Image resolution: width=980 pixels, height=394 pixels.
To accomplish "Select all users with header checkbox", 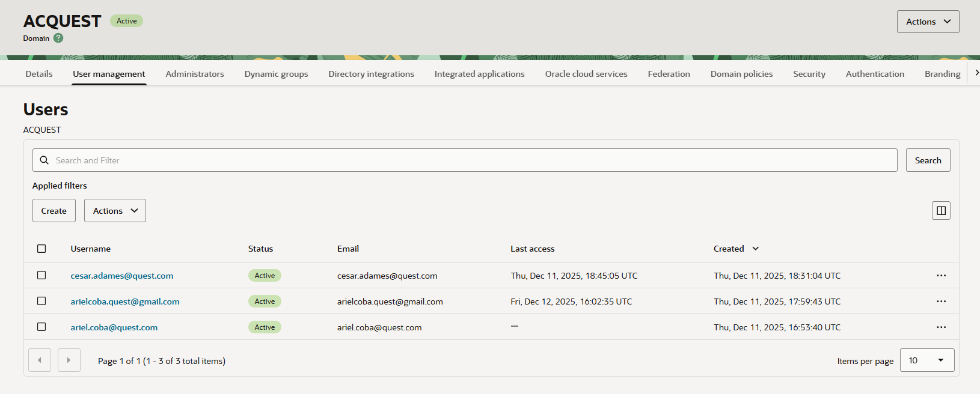I will pyautogui.click(x=41, y=249).
